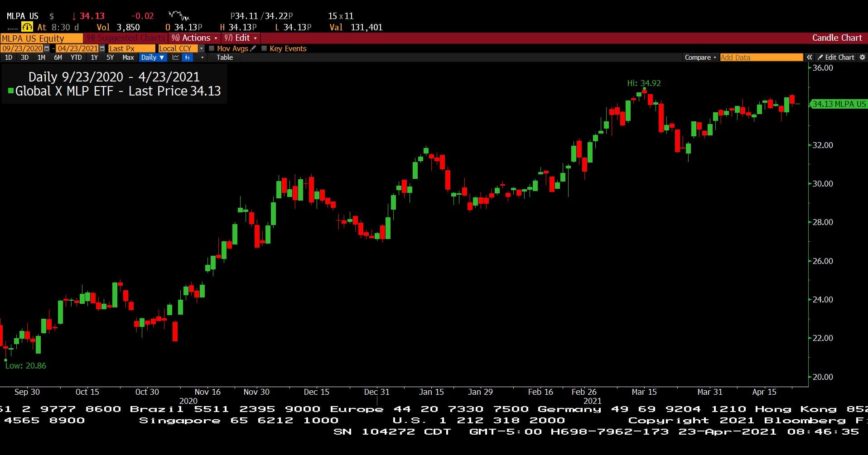The width and height of the screenshot is (868, 455).
Task: Change the Daily periodicity dropdown
Action: tap(152, 57)
